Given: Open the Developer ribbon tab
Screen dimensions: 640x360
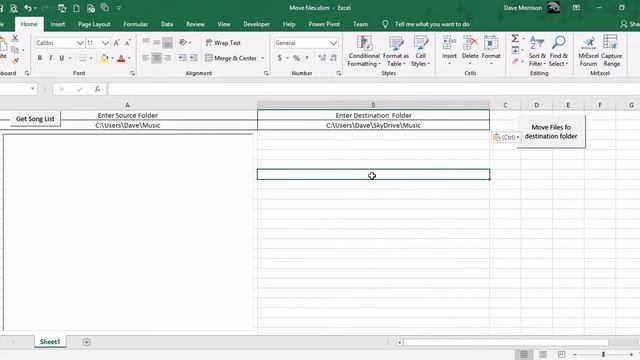Looking at the screenshot, I should point(256,24).
